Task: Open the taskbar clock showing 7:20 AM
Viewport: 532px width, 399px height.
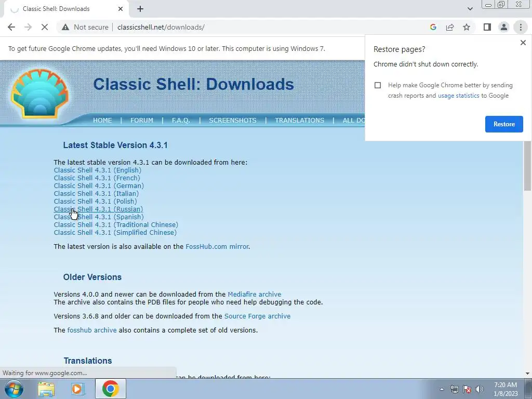Action: point(506,389)
